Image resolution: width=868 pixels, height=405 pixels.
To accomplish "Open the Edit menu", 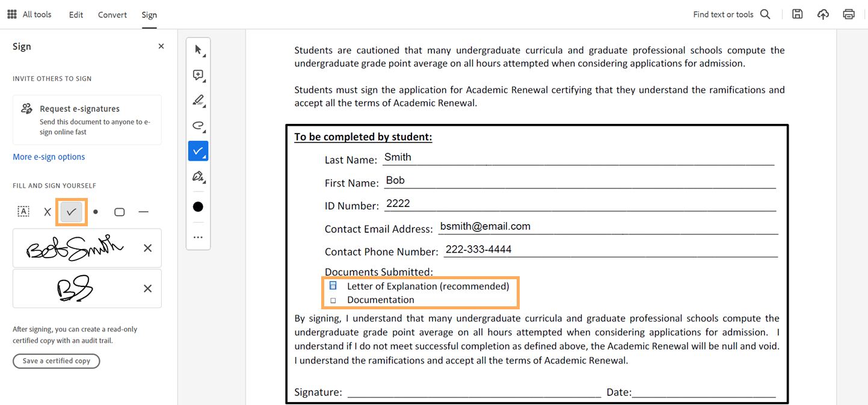I will coord(76,14).
